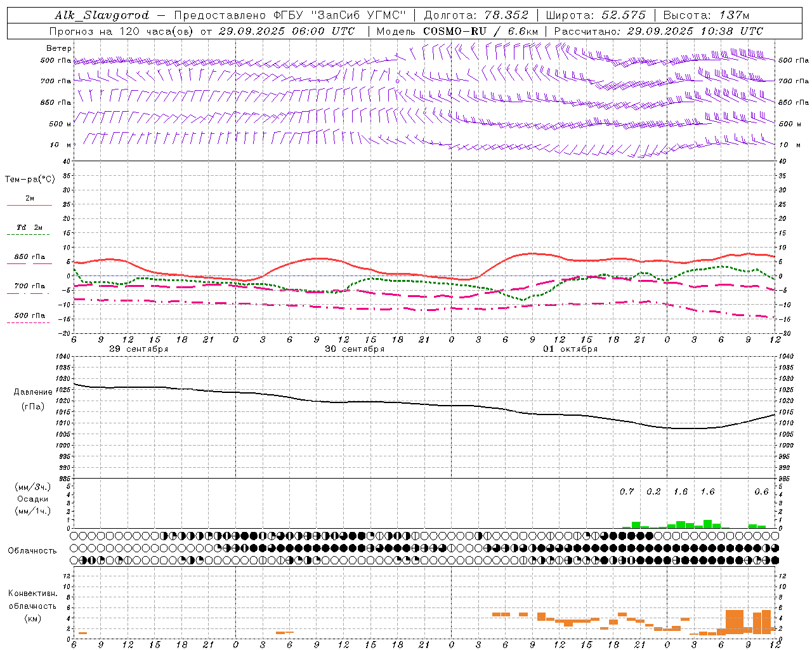Click the '(гПа)' unit under Давление
This screenshot has width=812, height=650.
32,407
